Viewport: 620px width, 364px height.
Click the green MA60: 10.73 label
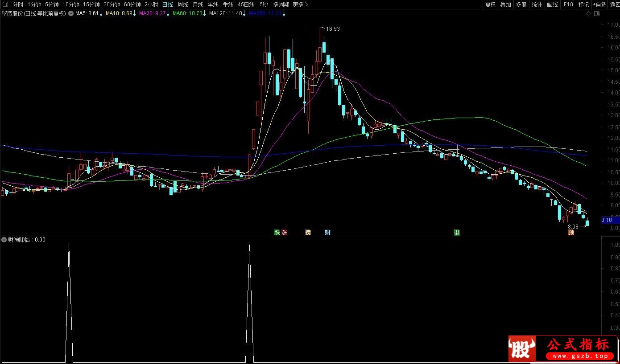click(188, 13)
